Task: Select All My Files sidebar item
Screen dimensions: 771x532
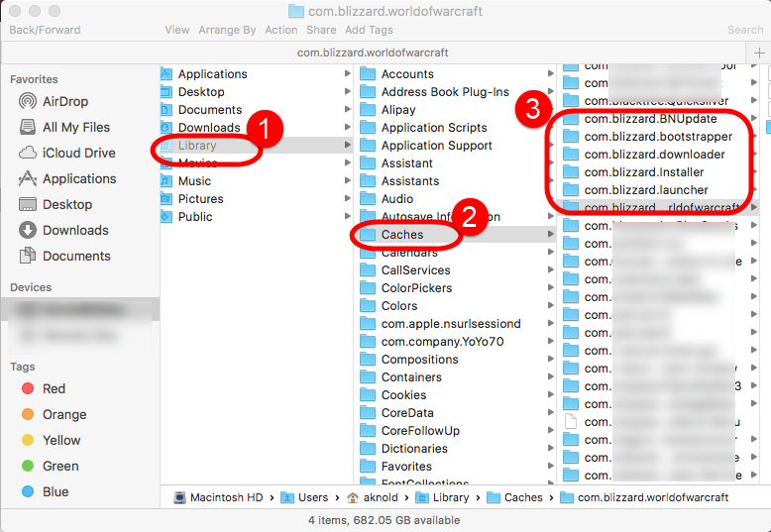Action: click(x=64, y=128)
